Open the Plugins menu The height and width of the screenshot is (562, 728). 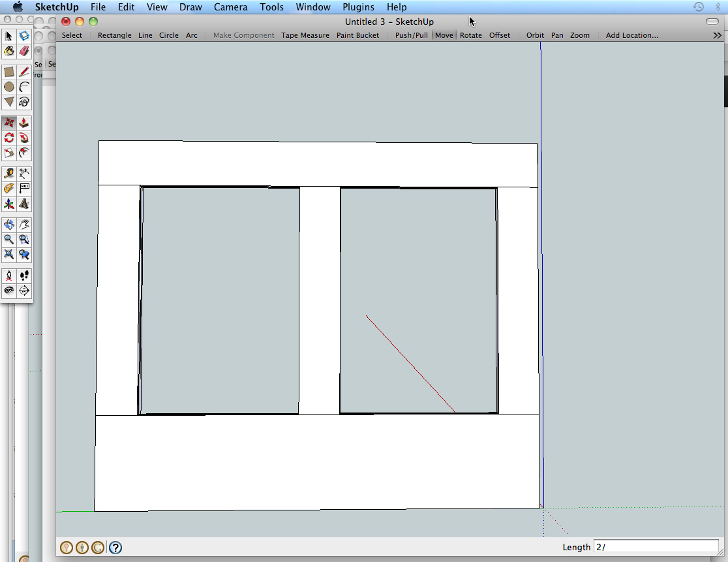[x=358, y=7]
